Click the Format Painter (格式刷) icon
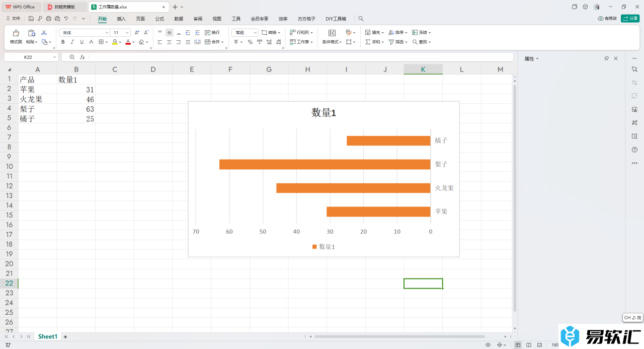Image resolution: width=644 pixels, height=349 pixels. click(x=16, y=33)
